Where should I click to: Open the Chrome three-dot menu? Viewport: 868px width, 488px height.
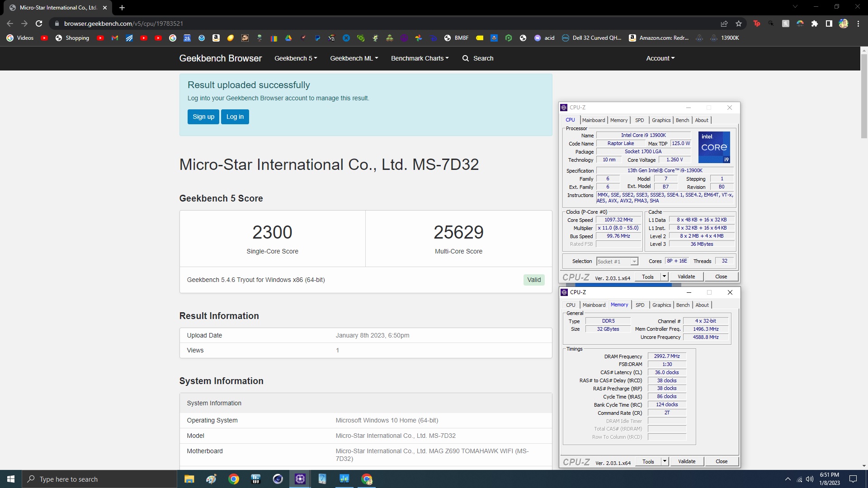tap(858, 23)
